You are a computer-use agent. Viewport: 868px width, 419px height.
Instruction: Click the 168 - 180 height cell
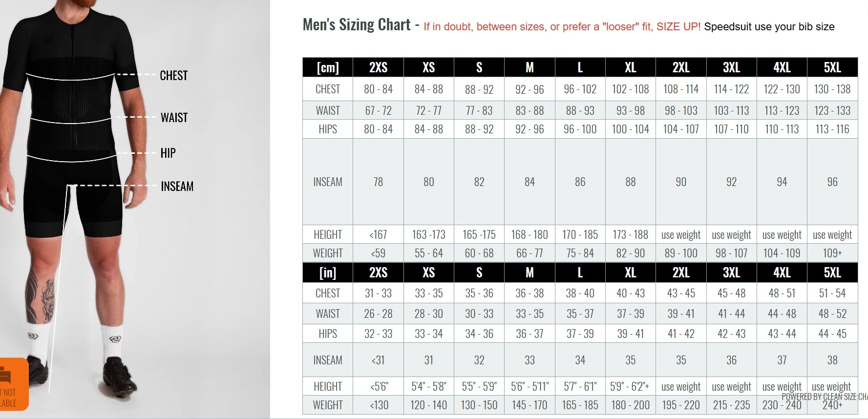pyautogui.click(x=529, y=234)
